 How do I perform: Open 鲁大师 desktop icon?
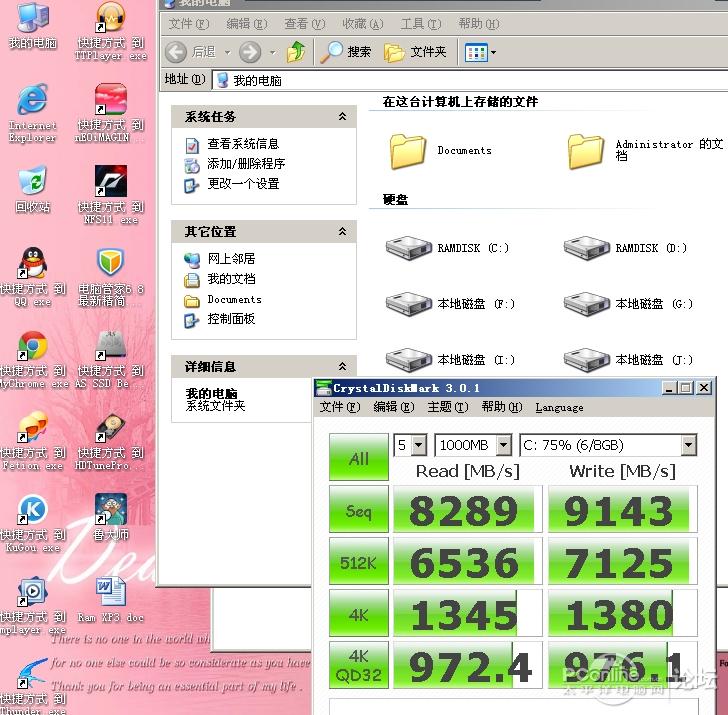coord(110,510)
